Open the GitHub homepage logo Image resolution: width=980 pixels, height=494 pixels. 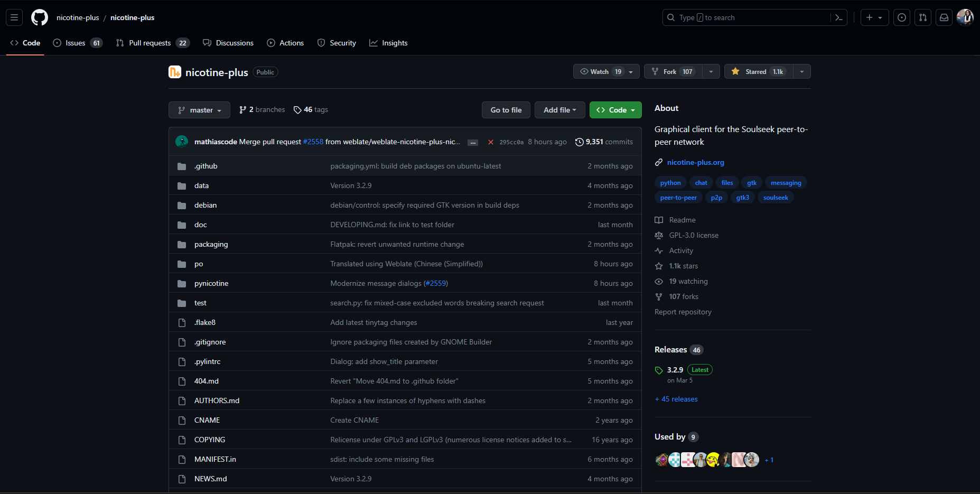click(40, 17)
